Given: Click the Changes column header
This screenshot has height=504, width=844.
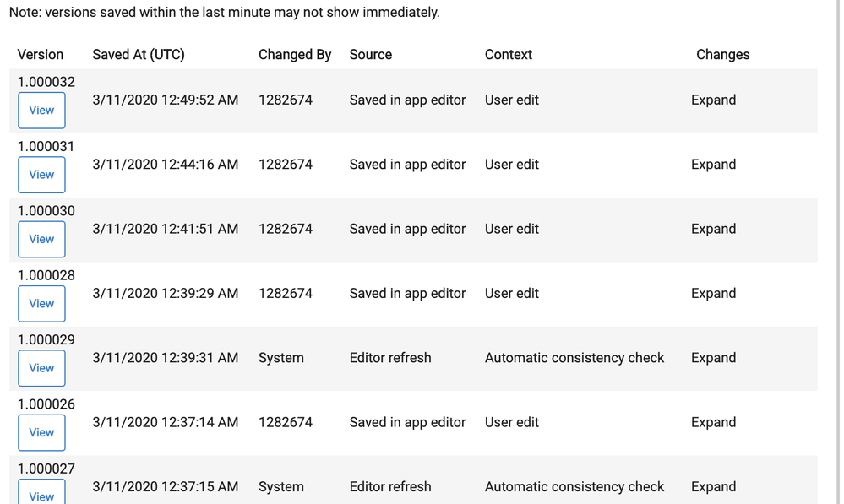Looking at the screenshot, I should [x=723, y=55].
